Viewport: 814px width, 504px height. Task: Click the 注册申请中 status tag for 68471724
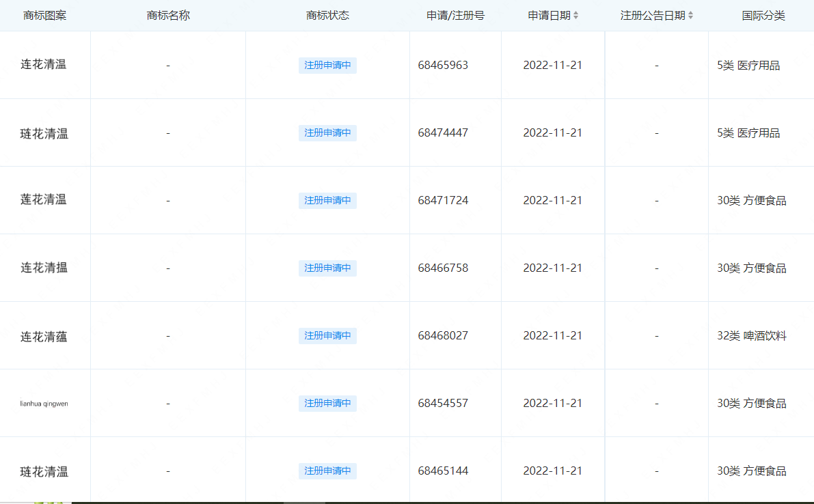pyautogui.click(x=327, y=201)
